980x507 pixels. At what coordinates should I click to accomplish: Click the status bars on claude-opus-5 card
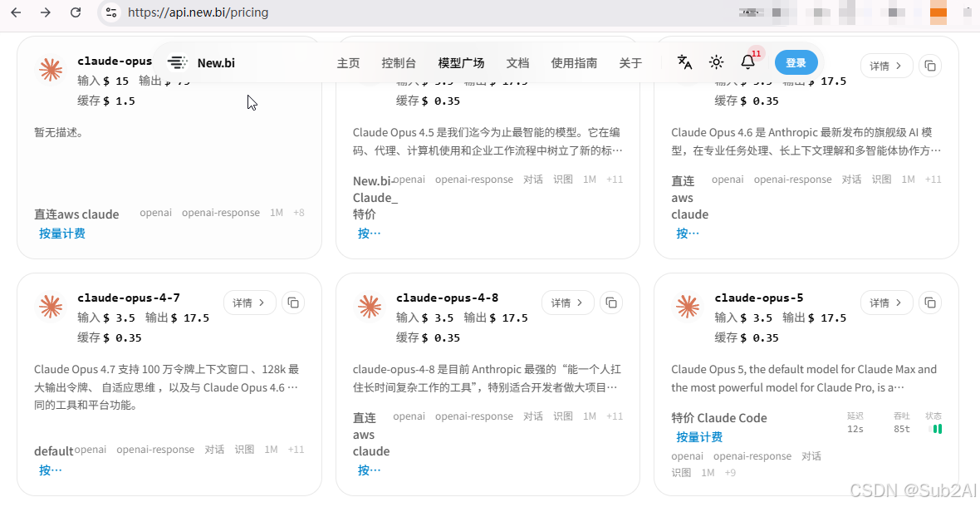937,429
